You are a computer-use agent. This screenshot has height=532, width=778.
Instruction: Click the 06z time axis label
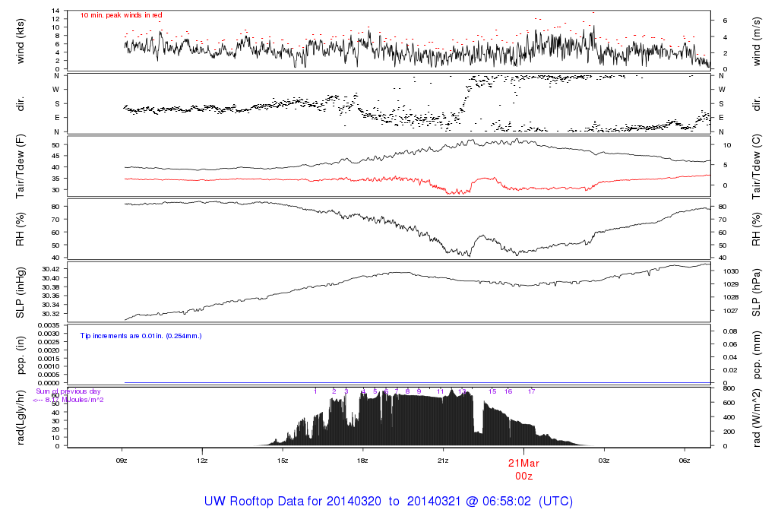coord(684,461)
